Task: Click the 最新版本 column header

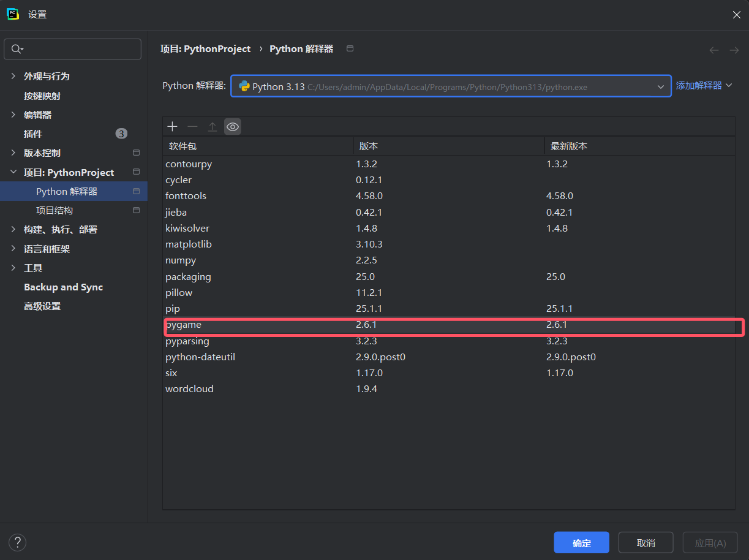Action: point(639,146)
